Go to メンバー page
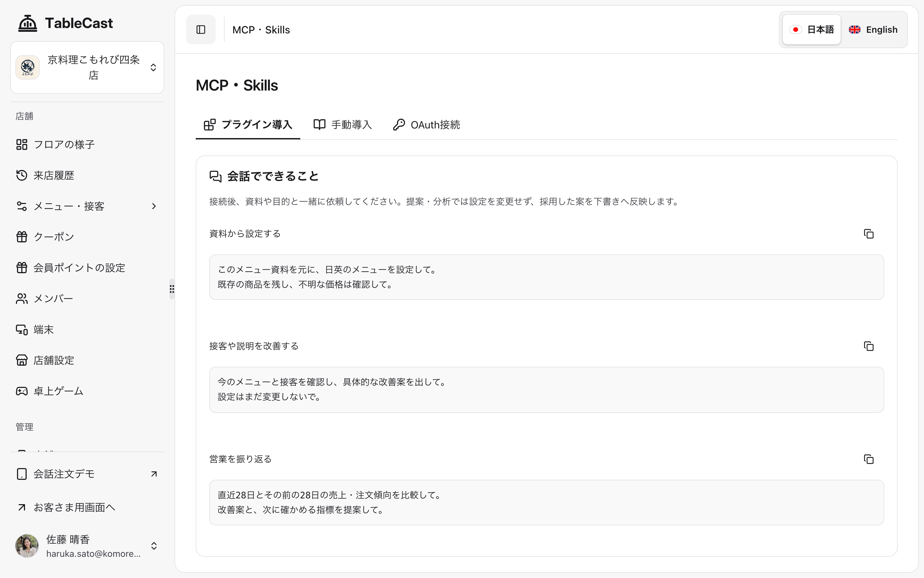Screen dimensions: 924x578 [87, 299]
